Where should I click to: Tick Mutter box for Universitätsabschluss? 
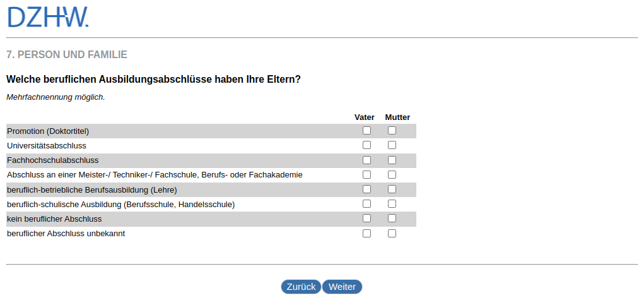click(x=392, y=145)
